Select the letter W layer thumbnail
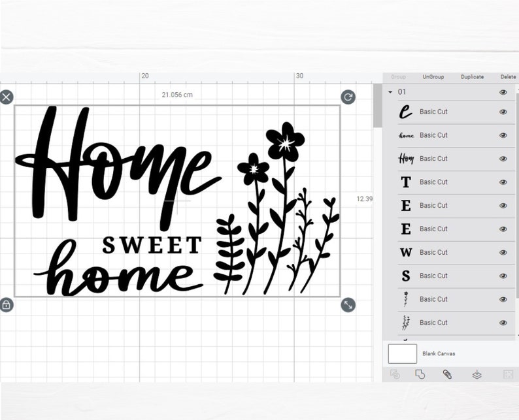The width and height of the screenshot is (519, 420). tap(406, 252)
